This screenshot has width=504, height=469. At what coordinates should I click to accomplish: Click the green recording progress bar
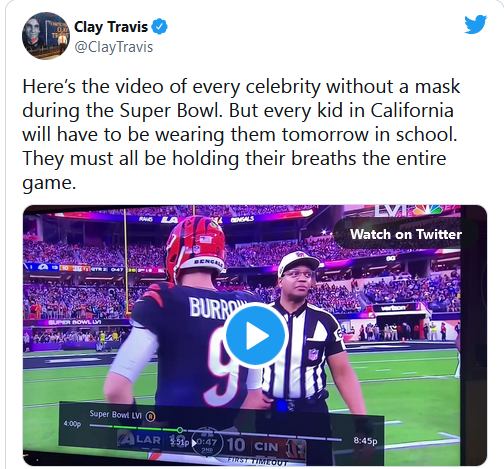pos(135,428)
